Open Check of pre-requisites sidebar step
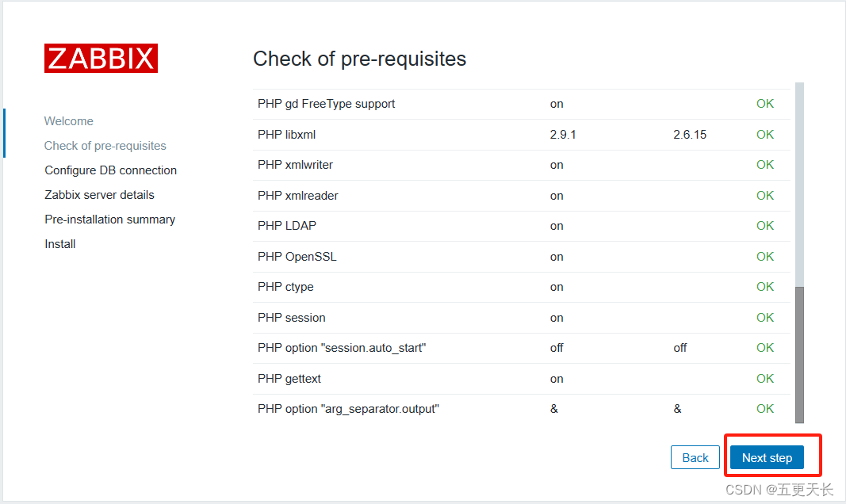 click(105, 146)
